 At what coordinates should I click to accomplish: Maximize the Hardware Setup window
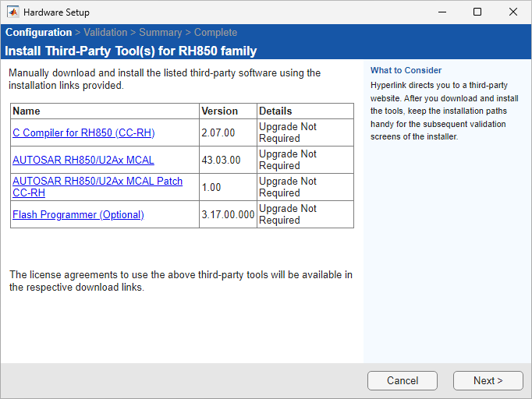click(477, 12)
